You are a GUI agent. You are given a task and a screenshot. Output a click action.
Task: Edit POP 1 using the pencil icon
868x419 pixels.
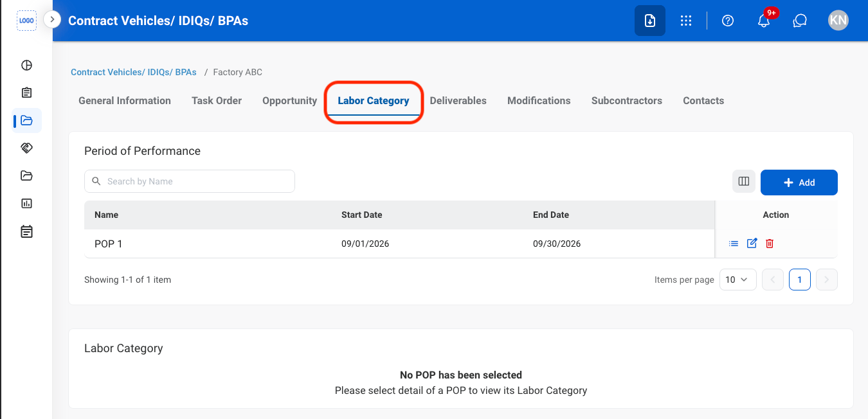tap(752, 244)
